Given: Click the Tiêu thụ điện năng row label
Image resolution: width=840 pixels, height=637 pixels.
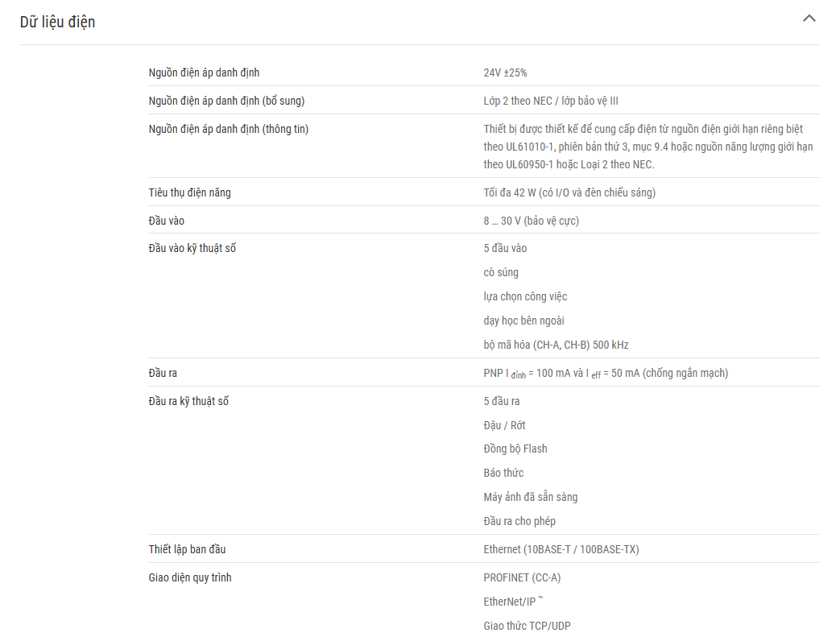Looking at the screenshot, I should (x=189, y=192).
